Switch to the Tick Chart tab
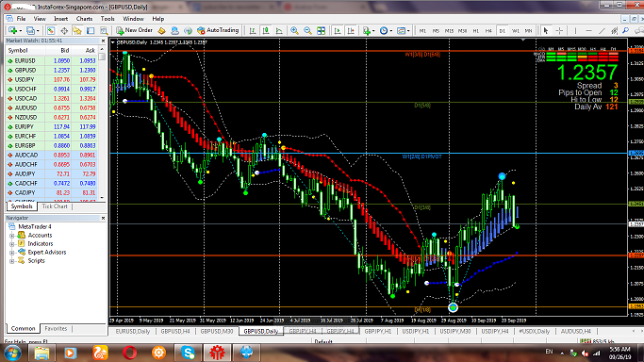The image size is (644, 362). [x=55, y=206]
